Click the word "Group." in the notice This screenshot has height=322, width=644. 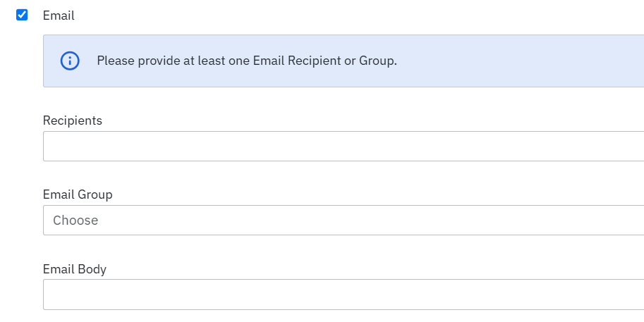[378, 61]
